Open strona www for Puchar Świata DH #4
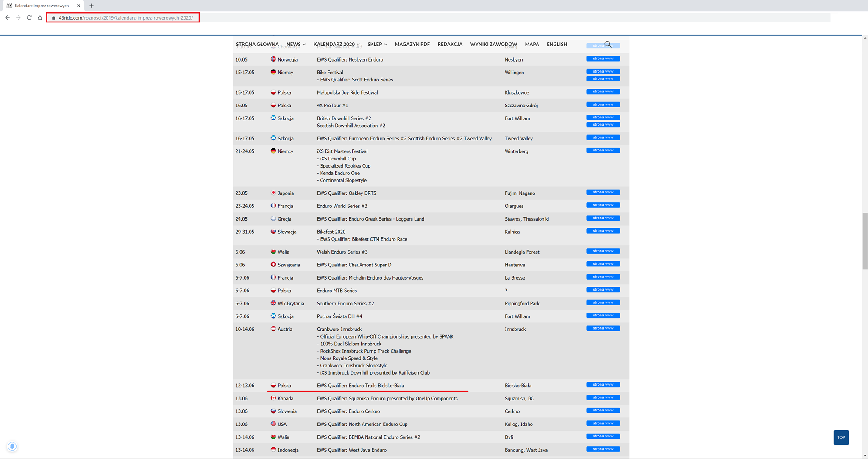The width and height of the screenshot is (868, 459). click(x=603, y=316)
